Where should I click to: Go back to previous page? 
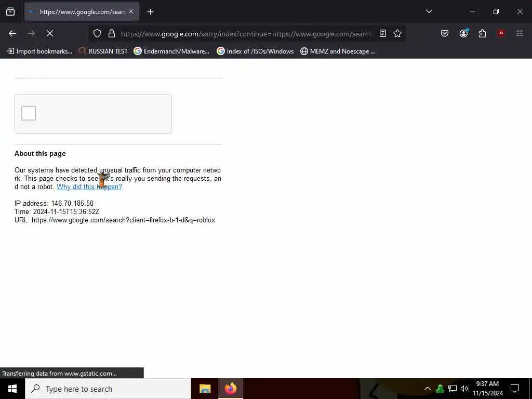click(12, 33)
